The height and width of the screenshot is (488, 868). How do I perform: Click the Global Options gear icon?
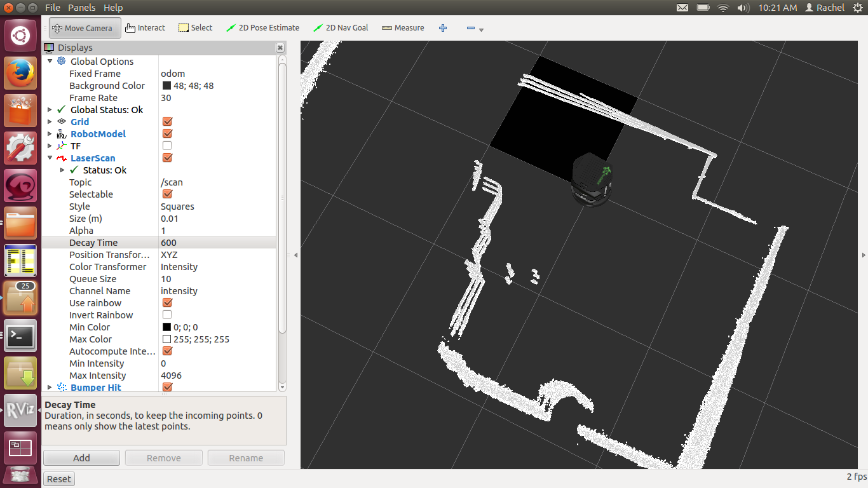[x=61, y=61]
